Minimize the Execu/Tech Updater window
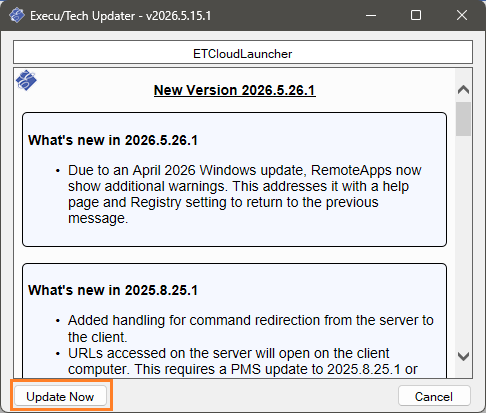This screenshot has width=486, height=413. [371, 15]
